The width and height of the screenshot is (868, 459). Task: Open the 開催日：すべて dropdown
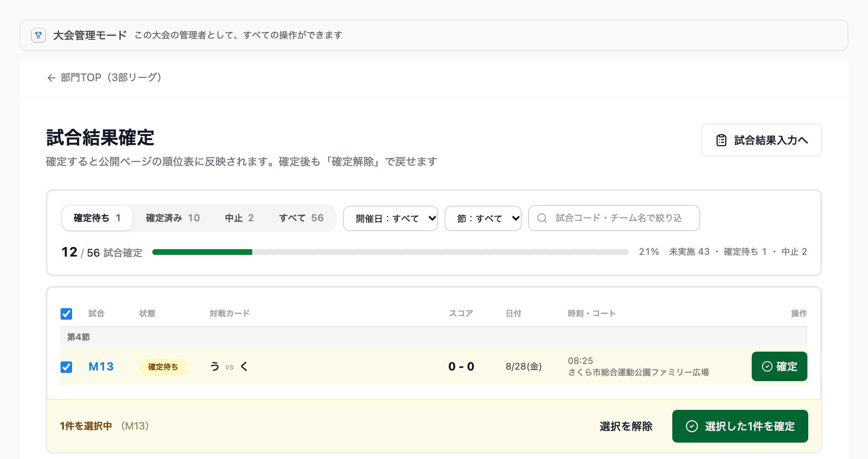coord(391,218)
